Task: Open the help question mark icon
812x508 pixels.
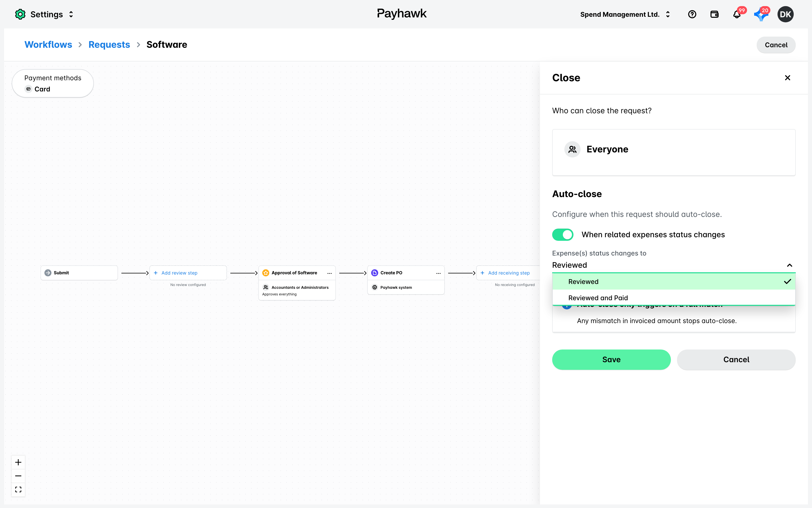Action: coord(692,14)
